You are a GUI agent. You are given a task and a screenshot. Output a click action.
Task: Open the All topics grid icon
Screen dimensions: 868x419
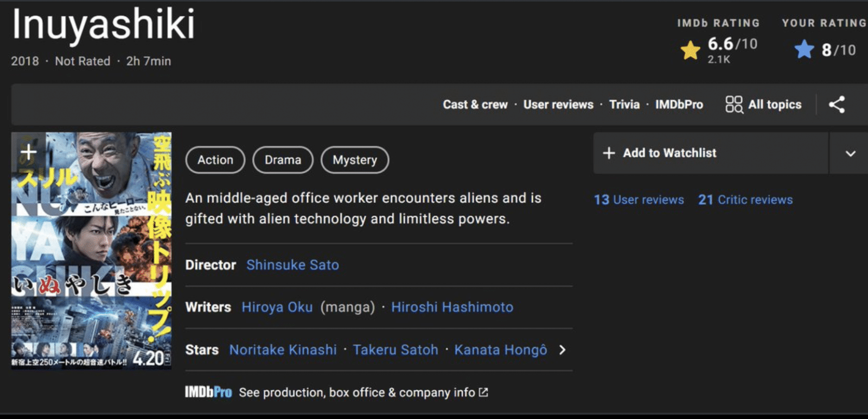(733, 105)
